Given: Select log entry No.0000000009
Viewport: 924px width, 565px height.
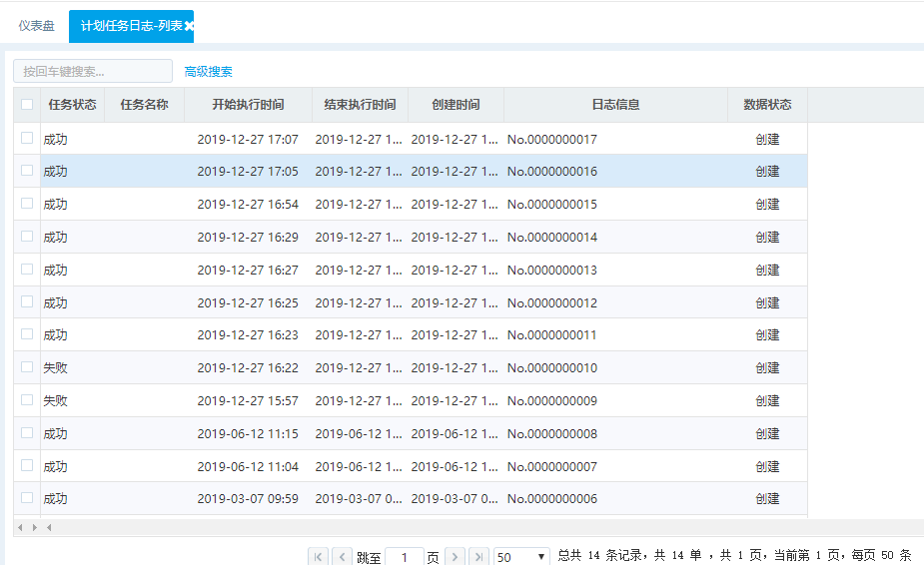Looking at the screenshot, I should (x=552, y=401).
